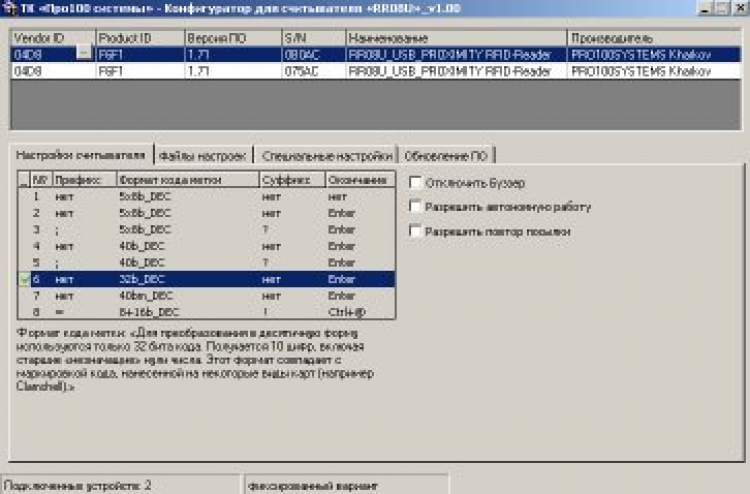
Task: Click the Формат кода метки column header
Action: click(x=188, y=180)
